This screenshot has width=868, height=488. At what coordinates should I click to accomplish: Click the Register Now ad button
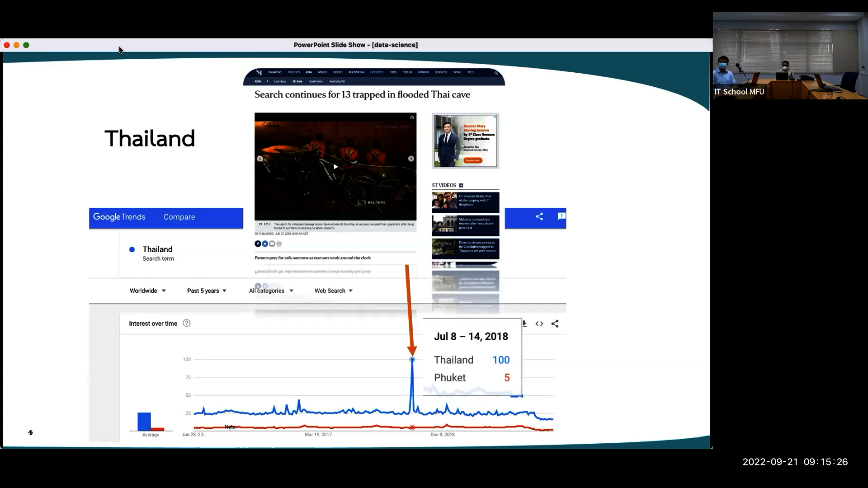[x=473, y=160]
